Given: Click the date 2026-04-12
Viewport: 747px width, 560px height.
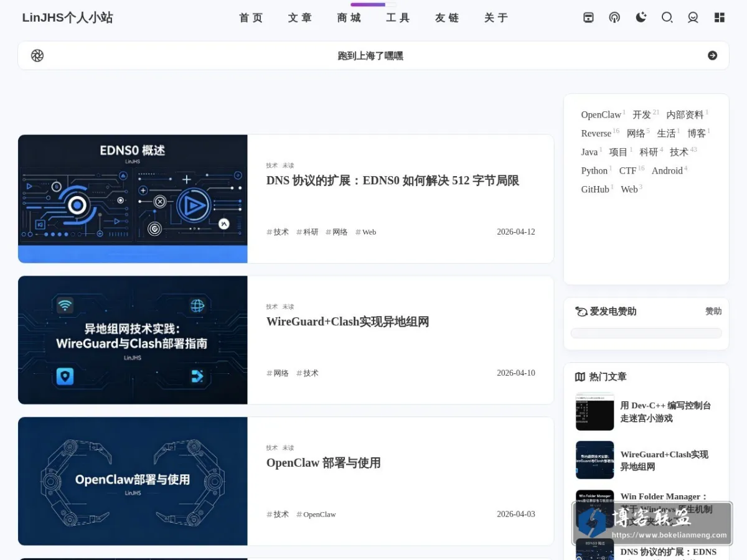Looking at the screenshot, I should [516, 232].
